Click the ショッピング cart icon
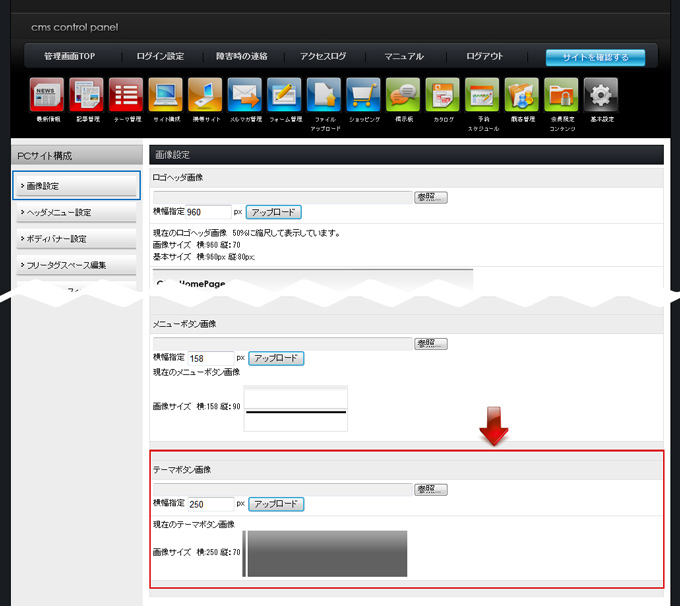This screenshot has height=606, width=680. [x=363, y=95]
